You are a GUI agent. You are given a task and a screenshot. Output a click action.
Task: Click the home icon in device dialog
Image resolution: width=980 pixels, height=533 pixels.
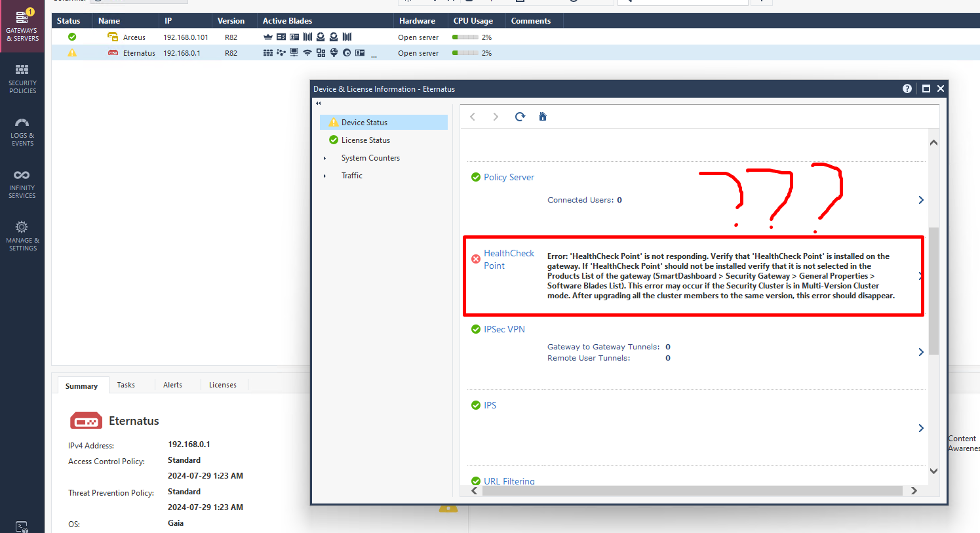[x=543, y=117]
